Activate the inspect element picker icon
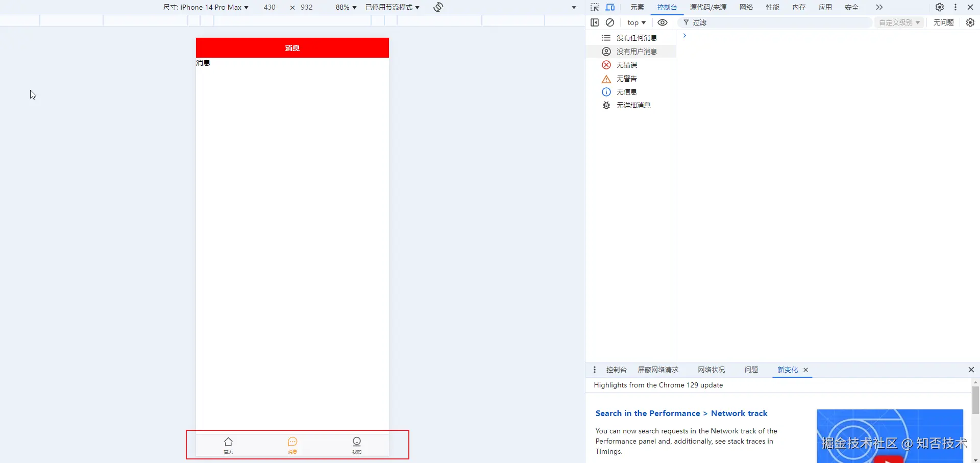Viewport: 980px width, 463px height. pos(595,7)
